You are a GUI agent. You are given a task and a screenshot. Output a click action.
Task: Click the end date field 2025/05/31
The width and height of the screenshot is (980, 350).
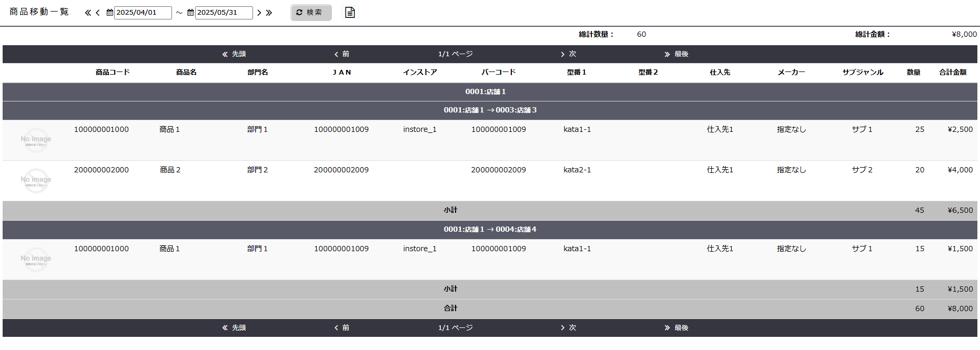224,13
